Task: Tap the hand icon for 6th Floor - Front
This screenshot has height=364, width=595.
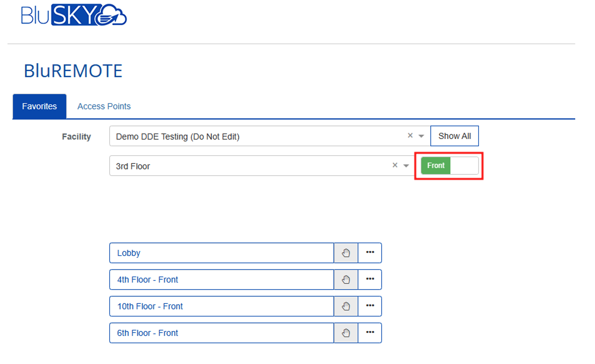Action: click(x=346, y=333)
